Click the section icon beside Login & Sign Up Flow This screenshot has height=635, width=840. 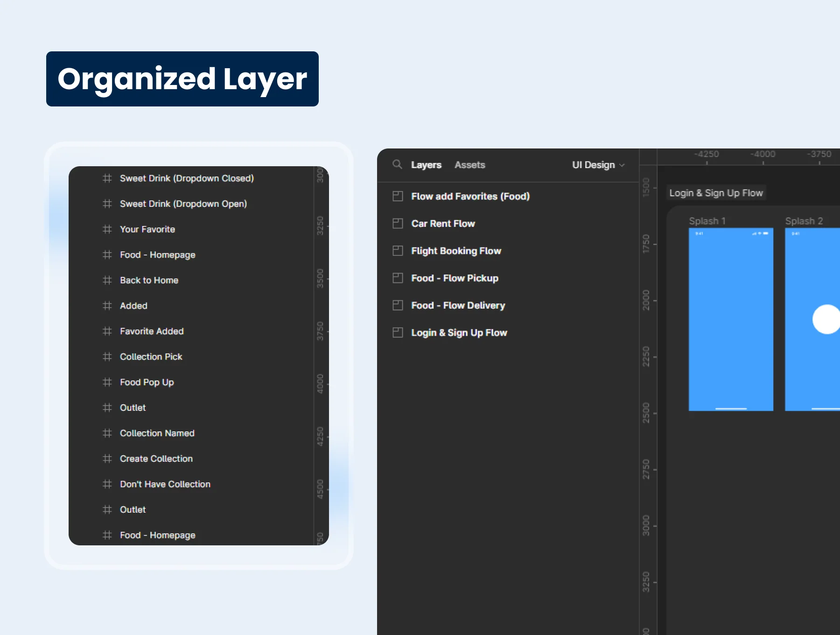click(x=398, y=332)
